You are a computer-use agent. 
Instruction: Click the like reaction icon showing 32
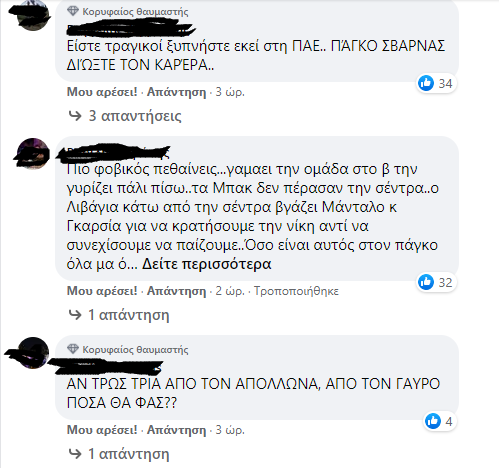pyautogui.click(x=426, y=282)
